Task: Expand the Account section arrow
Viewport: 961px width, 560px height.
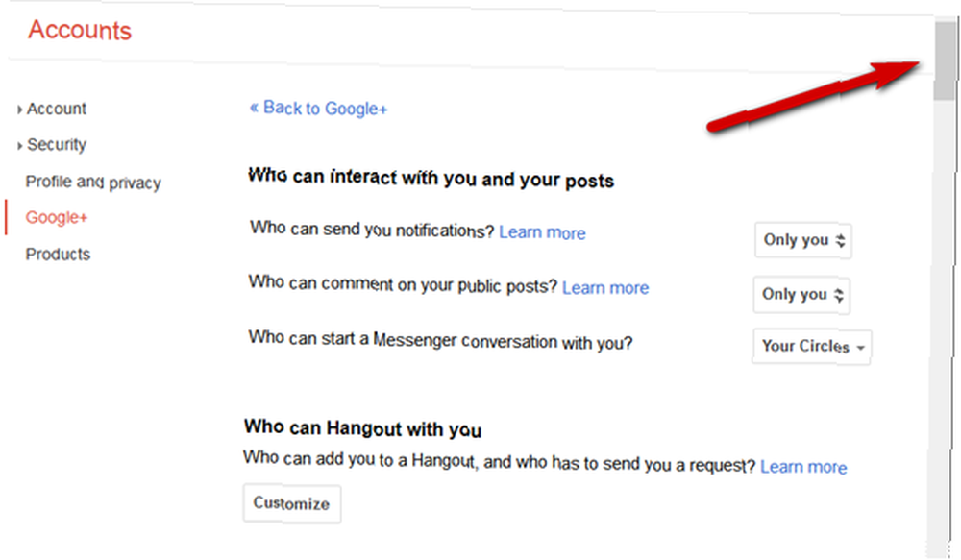Action: pyautogui.click(x=19, y=110)
